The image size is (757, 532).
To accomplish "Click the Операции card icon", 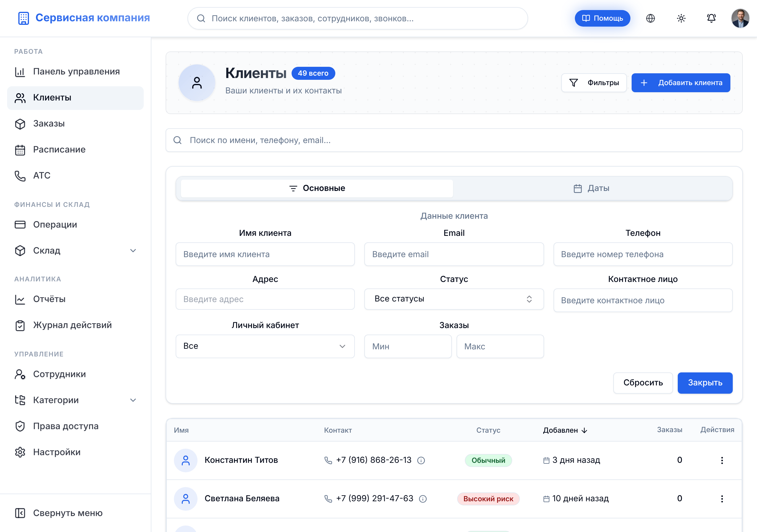I will coord(20,225).
